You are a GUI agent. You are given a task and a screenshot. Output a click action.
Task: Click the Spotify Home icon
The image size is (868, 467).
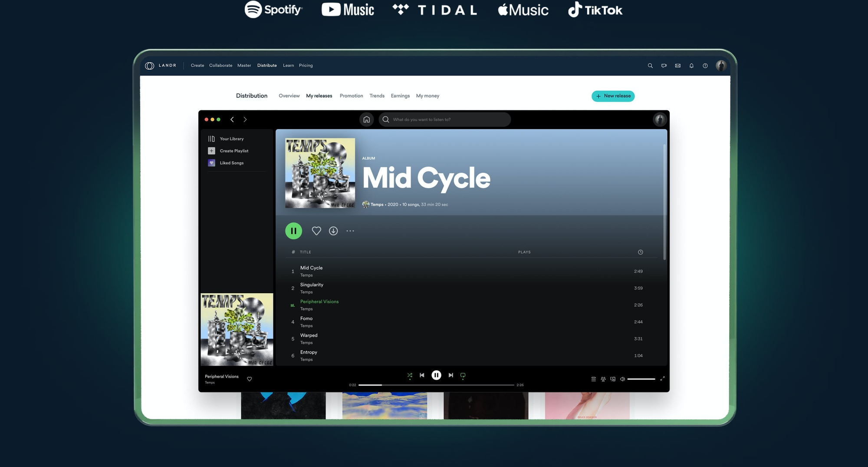click(x=367, y=119)
